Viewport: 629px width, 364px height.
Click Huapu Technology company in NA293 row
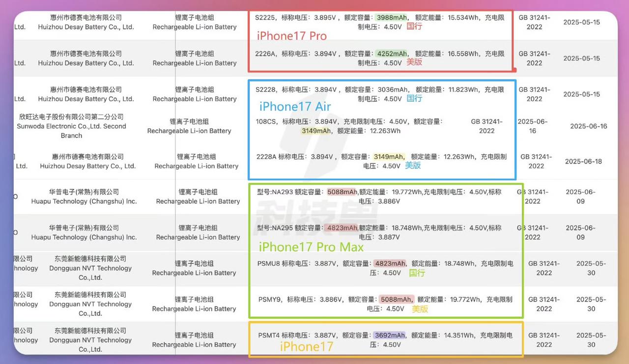(84, 196)
